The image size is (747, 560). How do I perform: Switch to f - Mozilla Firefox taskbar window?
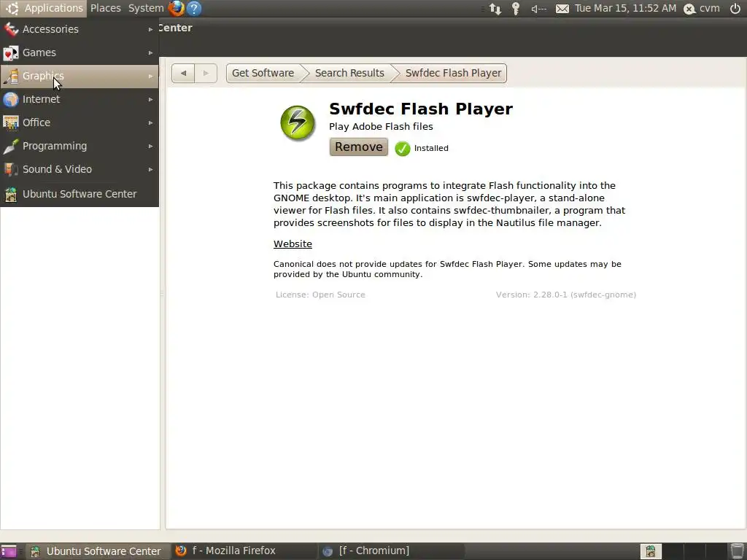242,551
